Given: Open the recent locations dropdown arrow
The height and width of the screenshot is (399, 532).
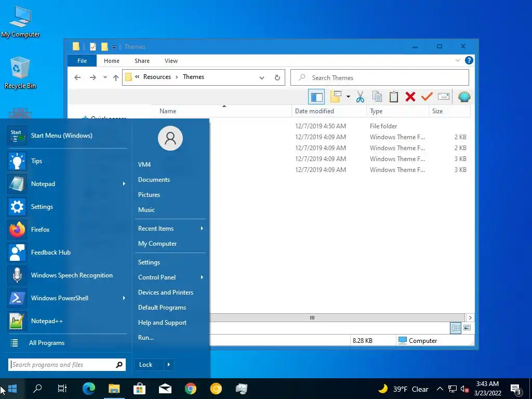Looking at the screenshot, I should pos(105,78).
